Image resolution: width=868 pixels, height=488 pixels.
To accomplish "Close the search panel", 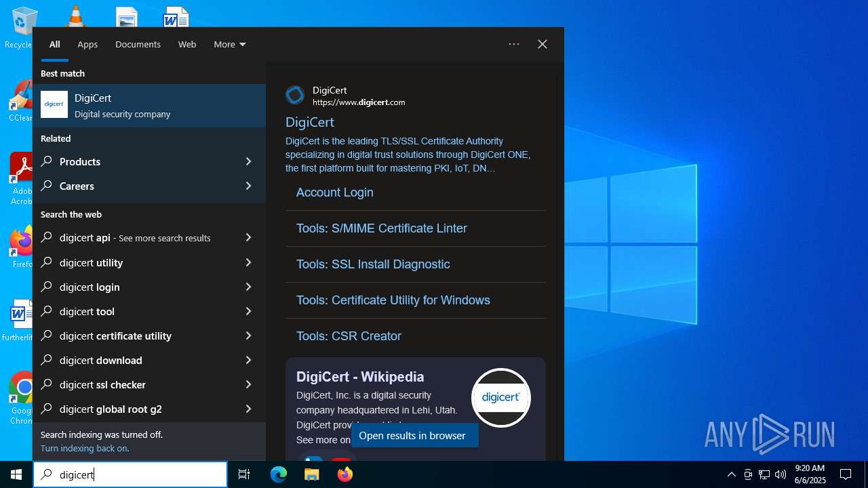I will (542, 44).
